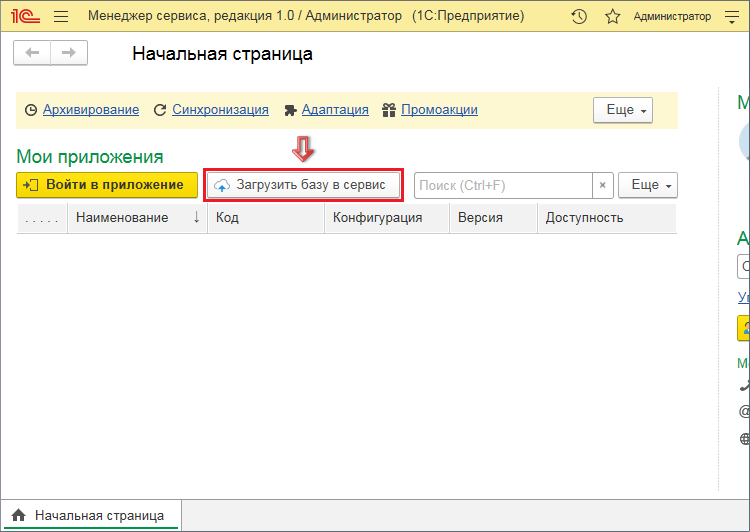Open the main hamburger menu
750x532 pixels.
tap(61, 17)
